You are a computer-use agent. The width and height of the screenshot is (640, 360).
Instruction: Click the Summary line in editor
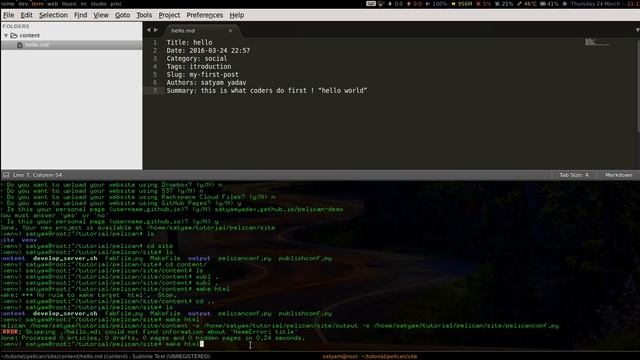pos(267,91)
